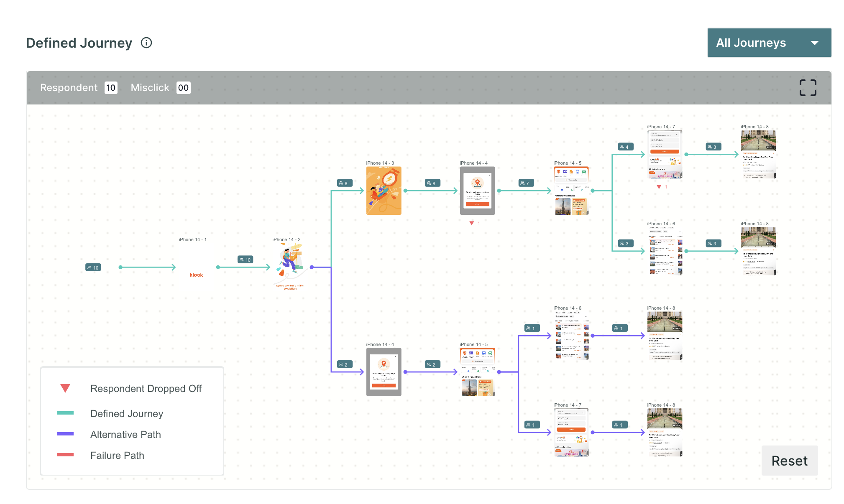The height and width of the screenshot is (504, 844).
Task: Open the klook iPhone 14 - 1 screen
Action: pyautogui.click(x=196, y=275)
